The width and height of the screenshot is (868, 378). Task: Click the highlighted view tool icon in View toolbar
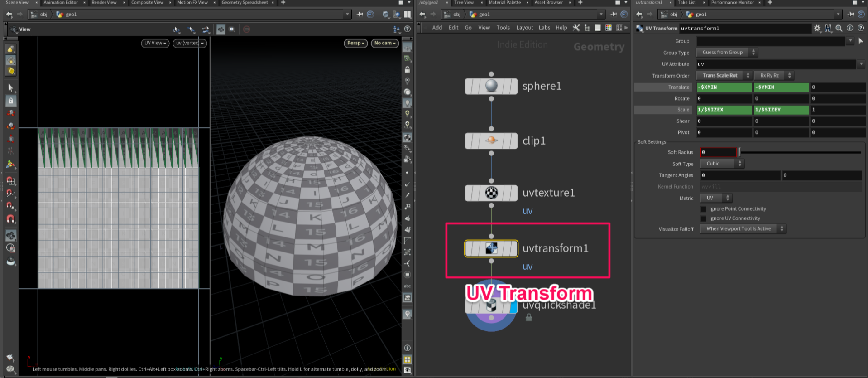(221, 29)
